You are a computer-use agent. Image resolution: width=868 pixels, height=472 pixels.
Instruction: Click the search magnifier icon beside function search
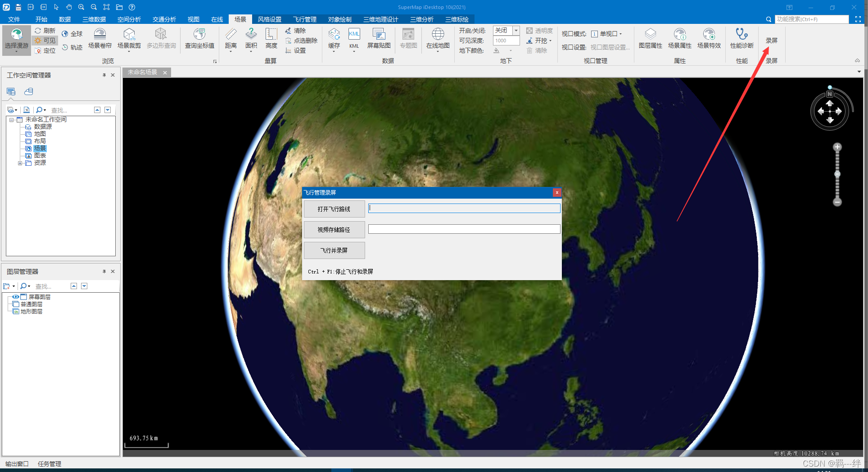[769, 19]
